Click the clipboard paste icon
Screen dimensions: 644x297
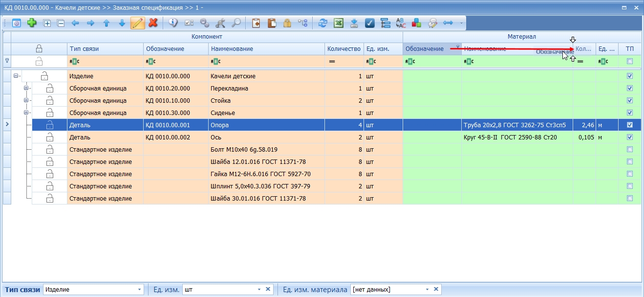(x=272, y=23)
